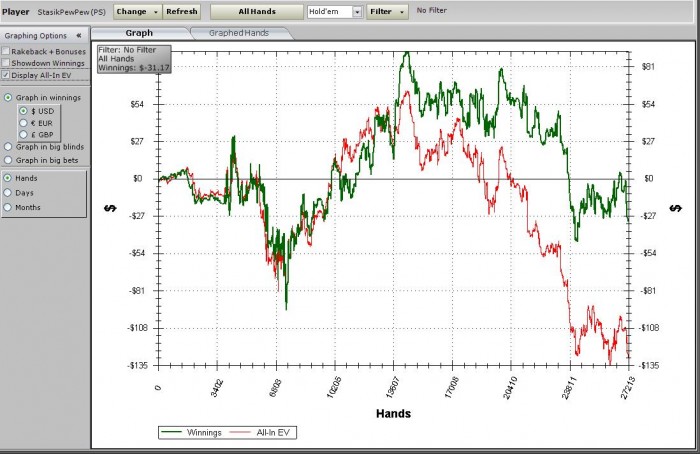Select $ USD currency
Image resolution: width=700 pixels, height=454 pixels.
23,111
